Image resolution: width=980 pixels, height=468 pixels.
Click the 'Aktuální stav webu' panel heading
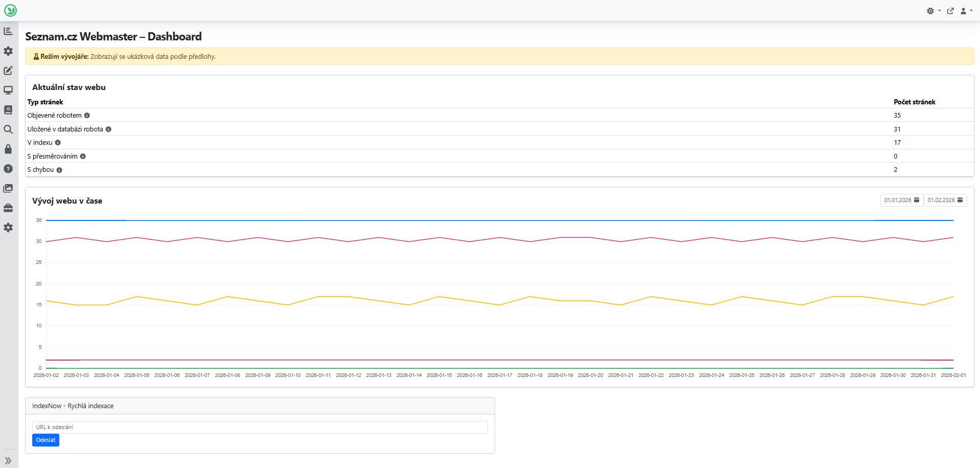(x=69, y=87)
